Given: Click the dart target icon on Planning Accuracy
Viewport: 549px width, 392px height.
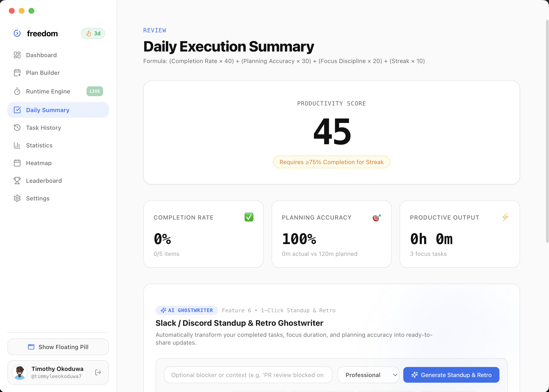Looking at the screenshot, I should click(x=377, y=217).
